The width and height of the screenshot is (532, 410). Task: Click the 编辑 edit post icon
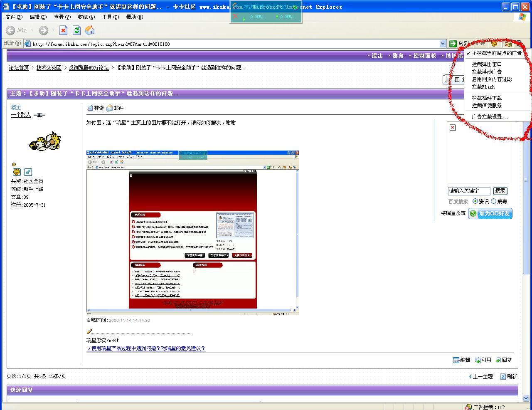point(456,360)
